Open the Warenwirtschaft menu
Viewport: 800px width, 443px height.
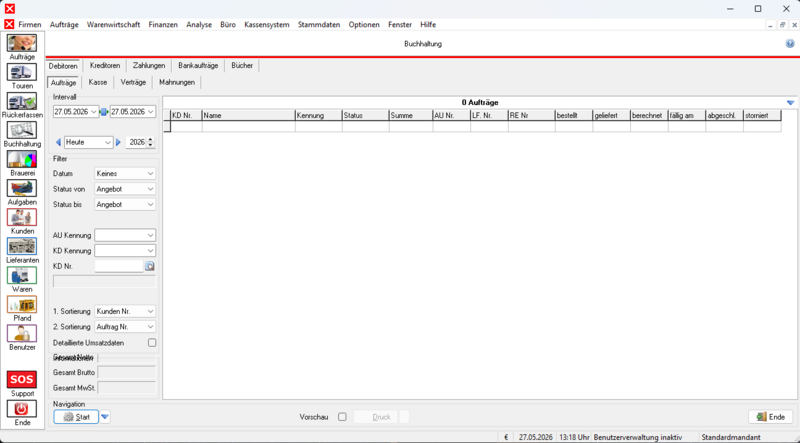point(113,24)
